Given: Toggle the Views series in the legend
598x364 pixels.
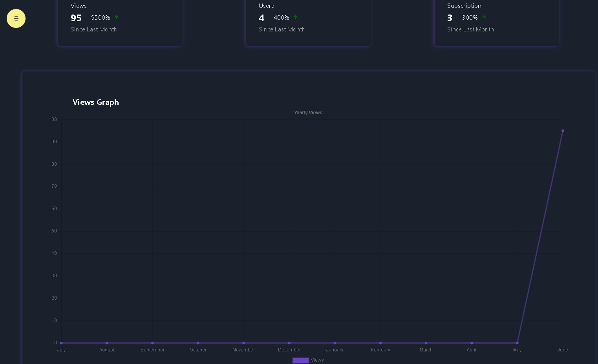Looking at the screenshot, I should point(317,360).
